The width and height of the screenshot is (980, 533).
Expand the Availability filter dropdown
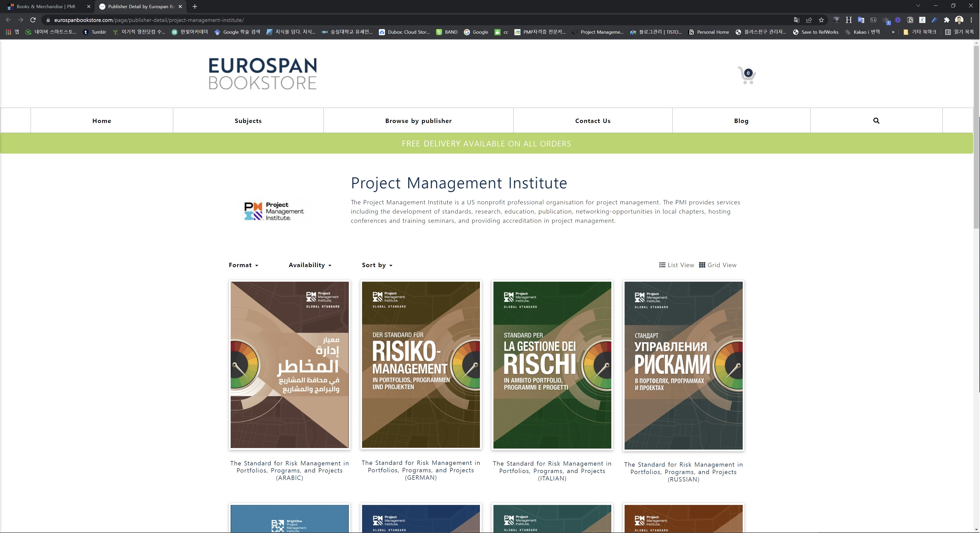pos(310,265)
